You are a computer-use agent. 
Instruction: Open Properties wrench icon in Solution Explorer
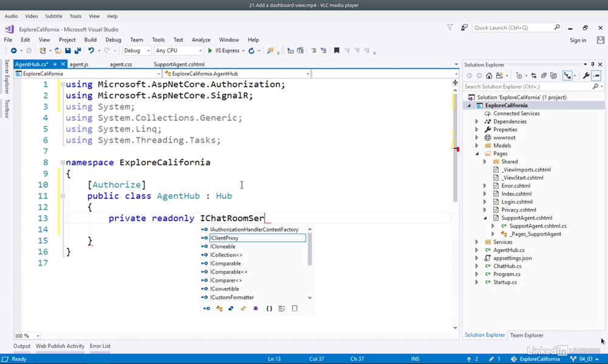(586, 76)
